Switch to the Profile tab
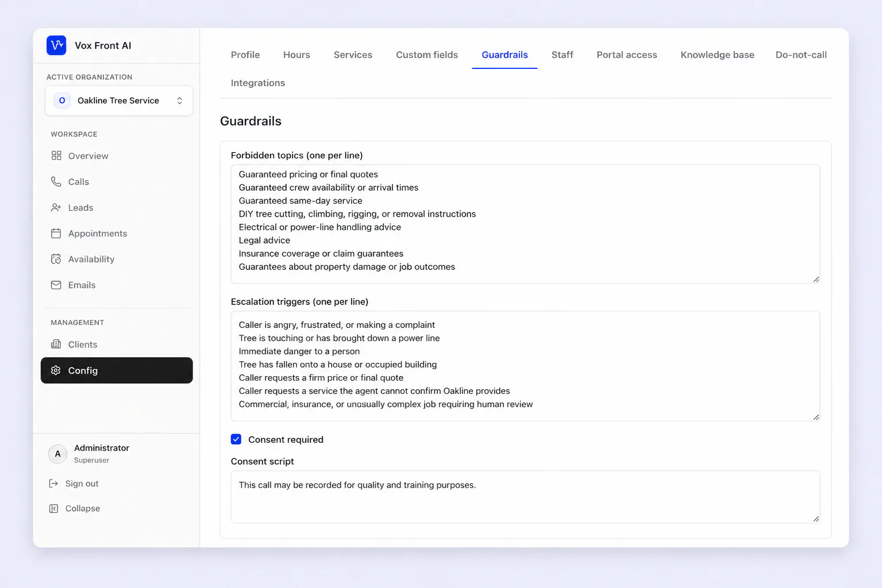 [245, 55]
